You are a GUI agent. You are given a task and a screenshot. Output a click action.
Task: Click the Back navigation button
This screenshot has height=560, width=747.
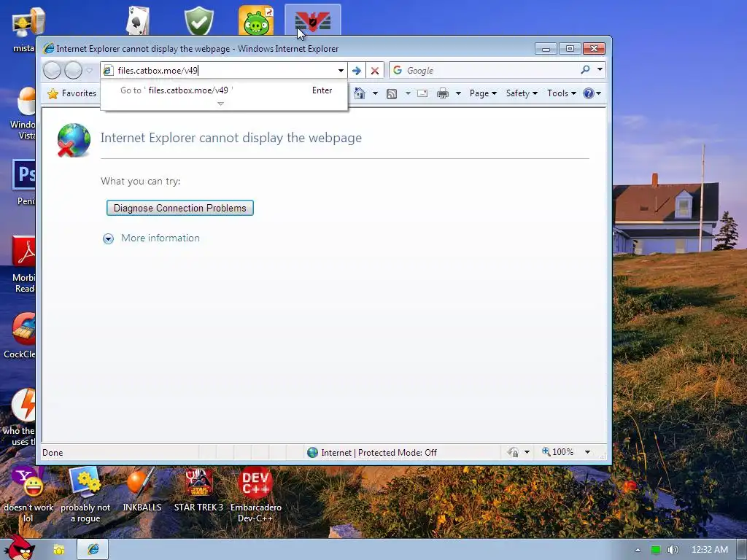pyautogui.click(x=52, y=71)
